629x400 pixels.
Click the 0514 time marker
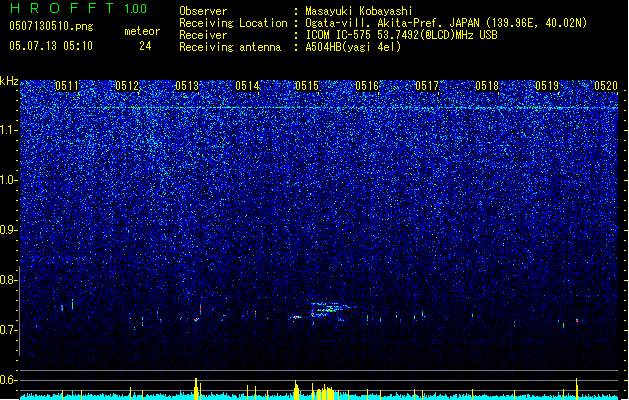pyautogui.click(x=247, y=86)
